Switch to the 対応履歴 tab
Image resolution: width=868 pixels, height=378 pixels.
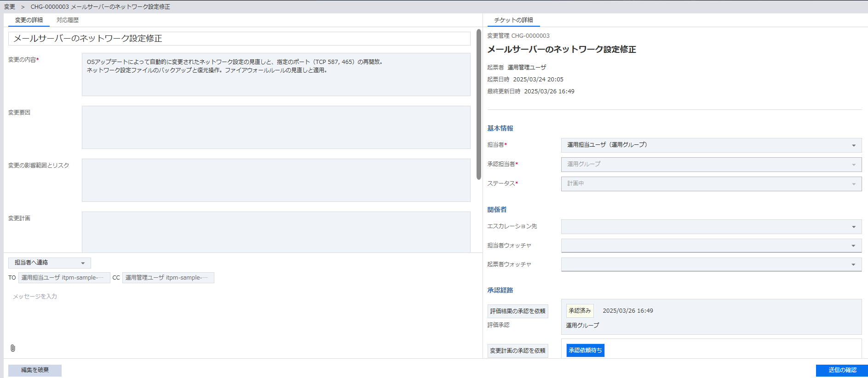[68, 20]
